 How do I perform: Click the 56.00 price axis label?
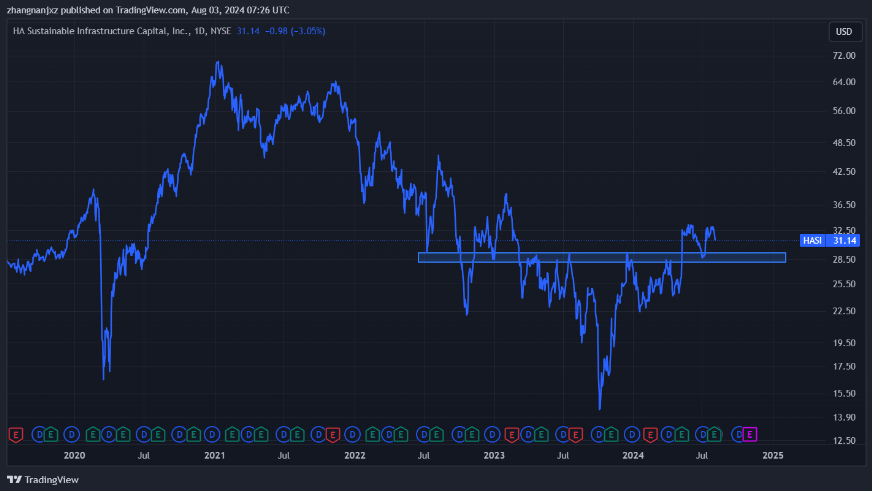[844, 111]
